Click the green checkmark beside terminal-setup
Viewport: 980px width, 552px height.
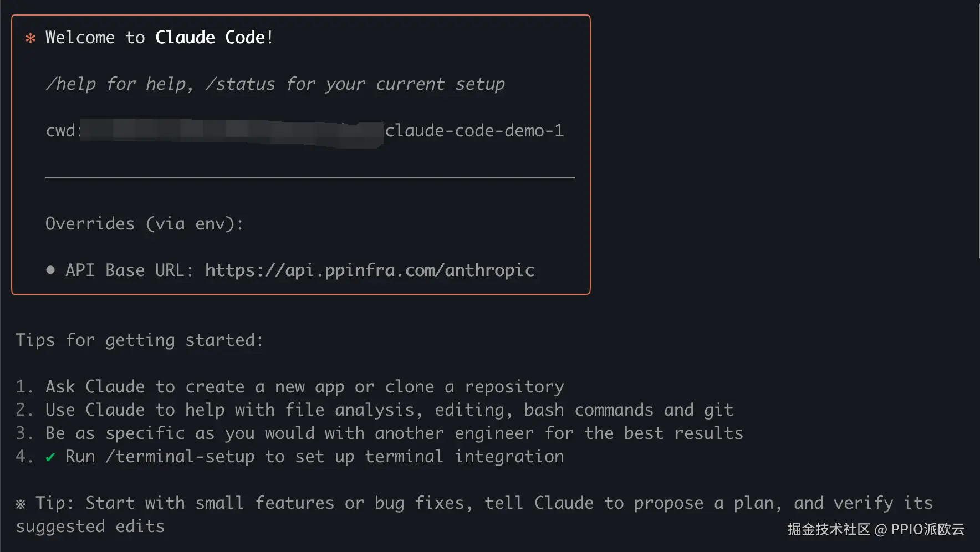(50, 457)
